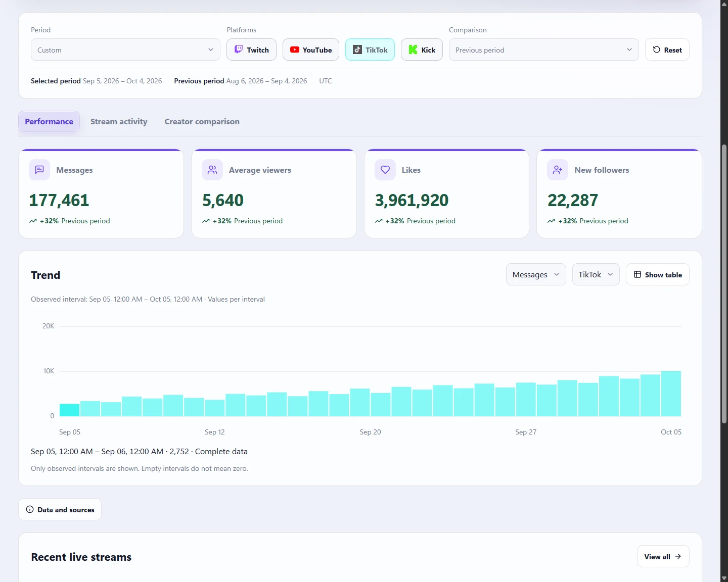The height and width of the screenshot is (582, 728).
Task: Switch to the Creator comparison tab
Action: 202,121
